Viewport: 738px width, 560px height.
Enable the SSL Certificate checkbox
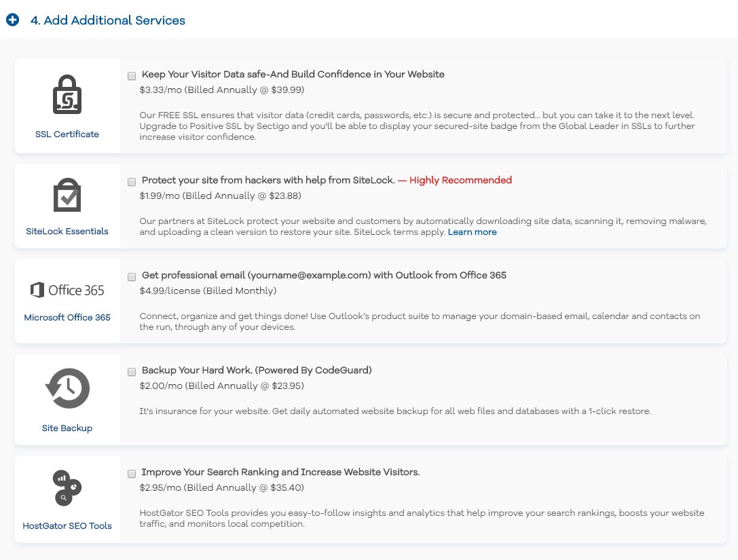tap(132, 75)
